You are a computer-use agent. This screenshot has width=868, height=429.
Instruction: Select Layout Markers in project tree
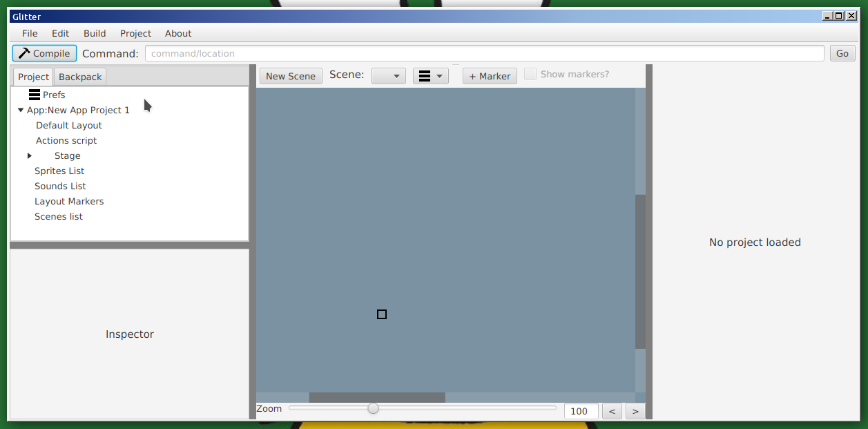click(x=69, y=201)
